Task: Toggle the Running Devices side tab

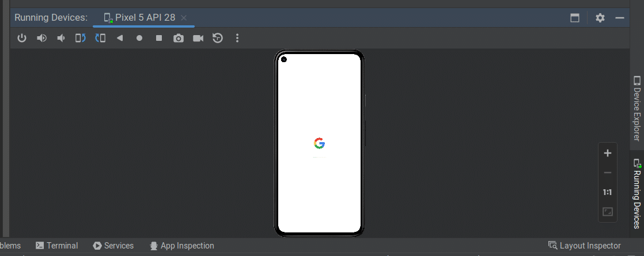Action: point(637,194)
